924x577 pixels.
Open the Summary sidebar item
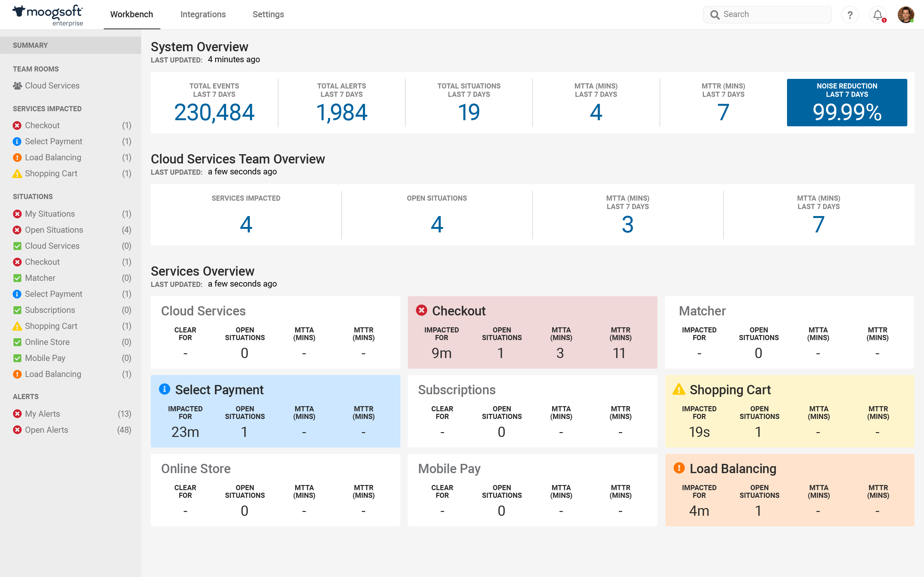click(71, 45)
